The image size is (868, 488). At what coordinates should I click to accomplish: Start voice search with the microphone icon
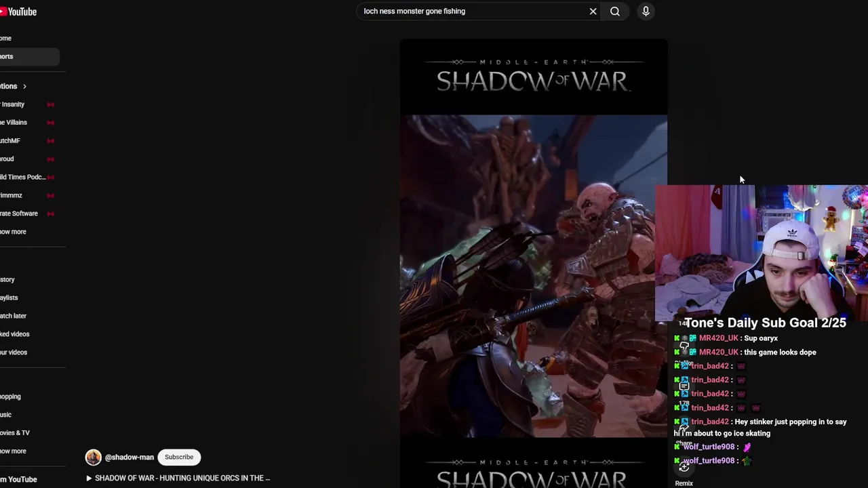coord(646,12)
